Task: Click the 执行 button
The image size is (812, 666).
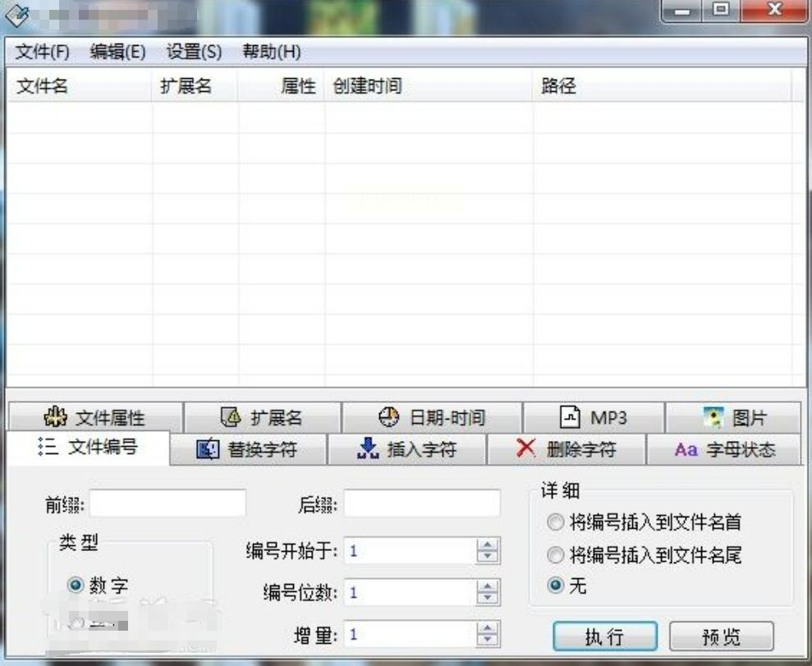Action: (x=605, y=636)
